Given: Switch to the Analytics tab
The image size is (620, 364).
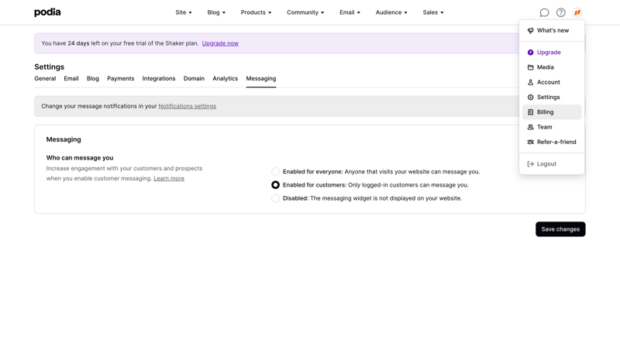Looking at the screenshot, I should 226,79.
